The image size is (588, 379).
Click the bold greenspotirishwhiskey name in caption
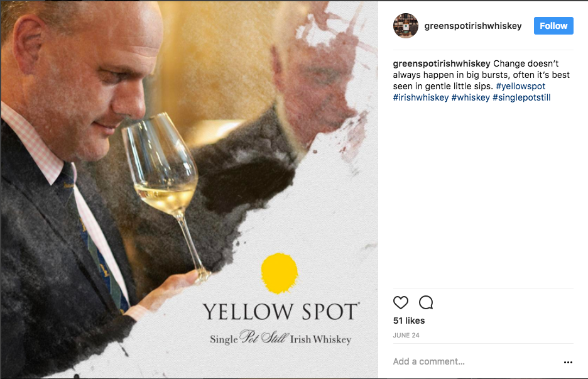(442, 63)
